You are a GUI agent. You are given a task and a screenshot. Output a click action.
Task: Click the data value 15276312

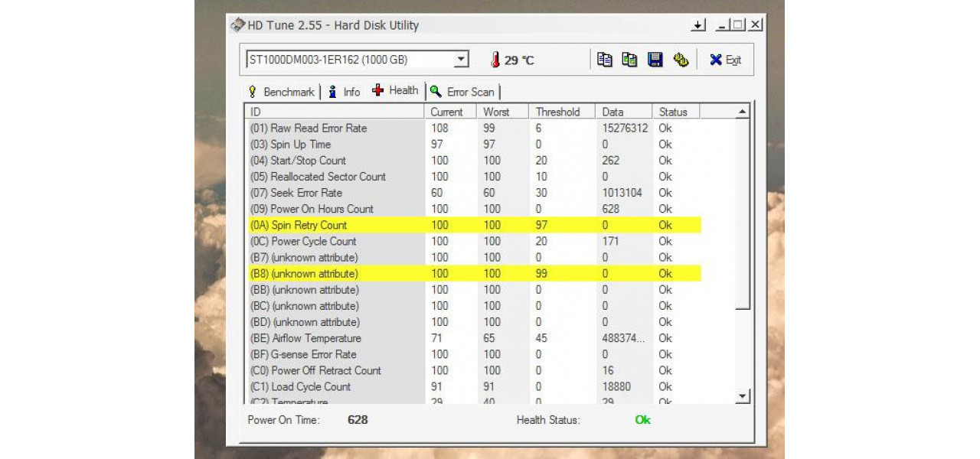pyautogui.click(x=625, y=129)
